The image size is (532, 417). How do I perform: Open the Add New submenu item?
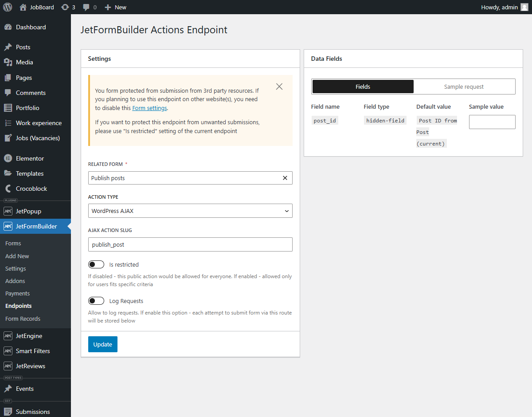click(x=17, y=256)
